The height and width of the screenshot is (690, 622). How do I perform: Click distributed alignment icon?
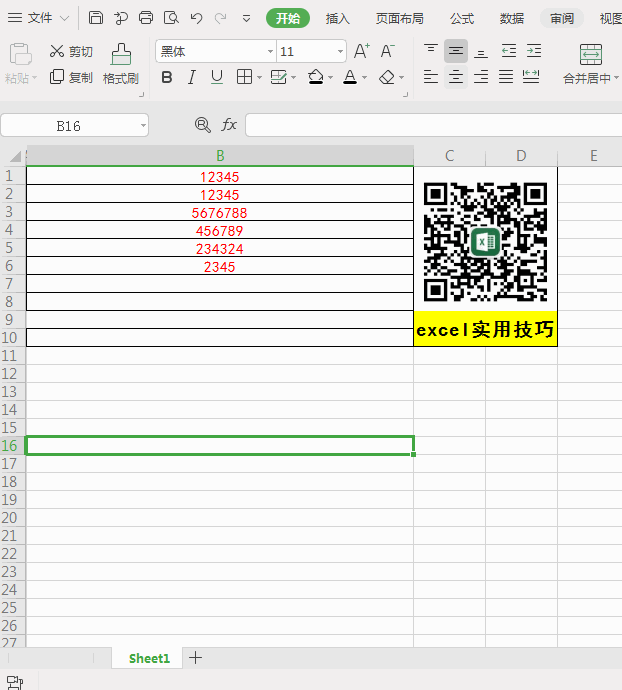[x=531, y=77]
